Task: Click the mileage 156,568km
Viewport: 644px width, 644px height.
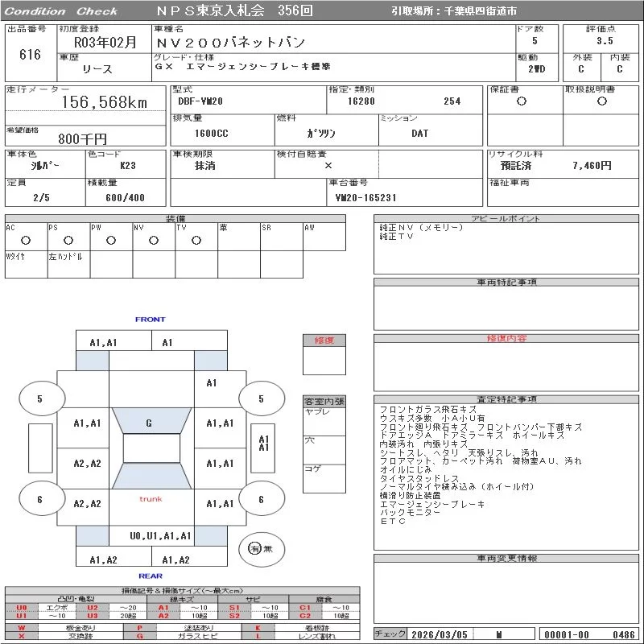Action: click(105, 102)
